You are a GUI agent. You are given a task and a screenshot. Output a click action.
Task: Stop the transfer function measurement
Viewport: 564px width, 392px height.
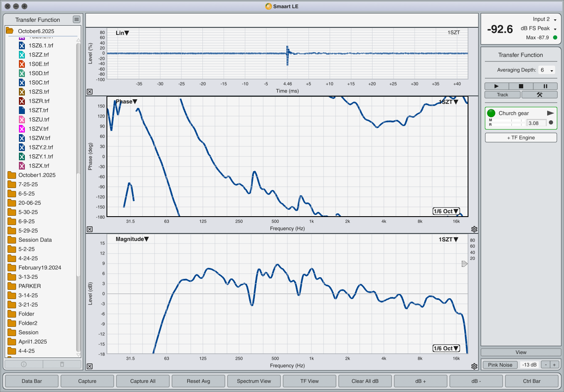(x=521, y=86)
